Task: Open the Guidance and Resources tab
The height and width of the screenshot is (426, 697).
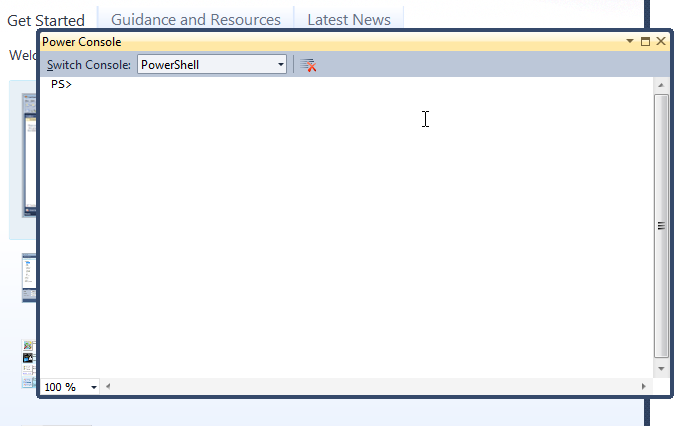Action: (196, 20)
